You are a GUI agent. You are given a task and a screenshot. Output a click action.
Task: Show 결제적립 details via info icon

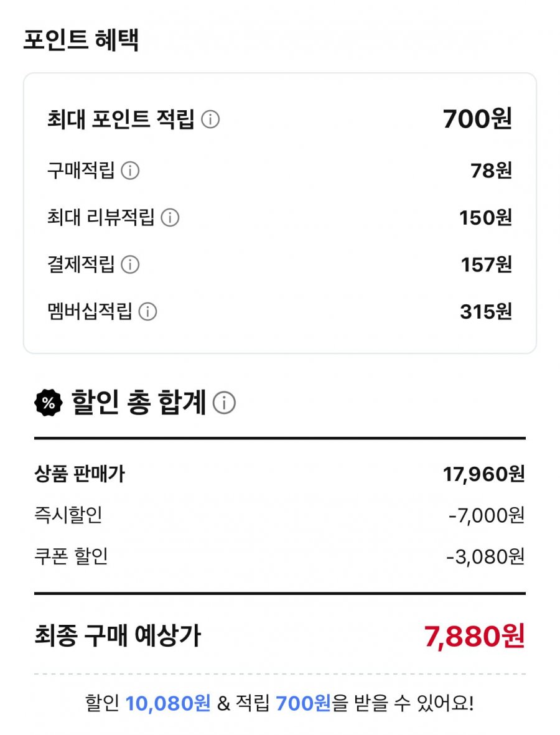pyautogui.click(x=130, y=265)
